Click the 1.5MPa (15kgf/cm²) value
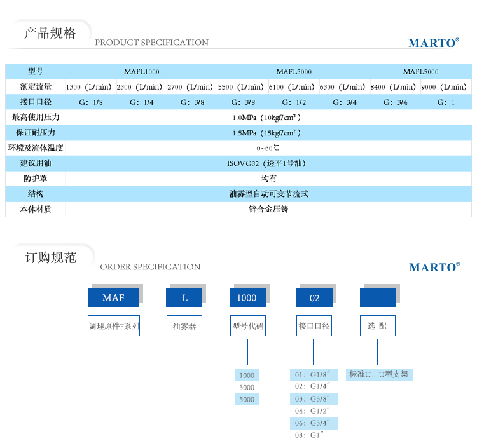 pyautogui.click(x=266, y=133)
